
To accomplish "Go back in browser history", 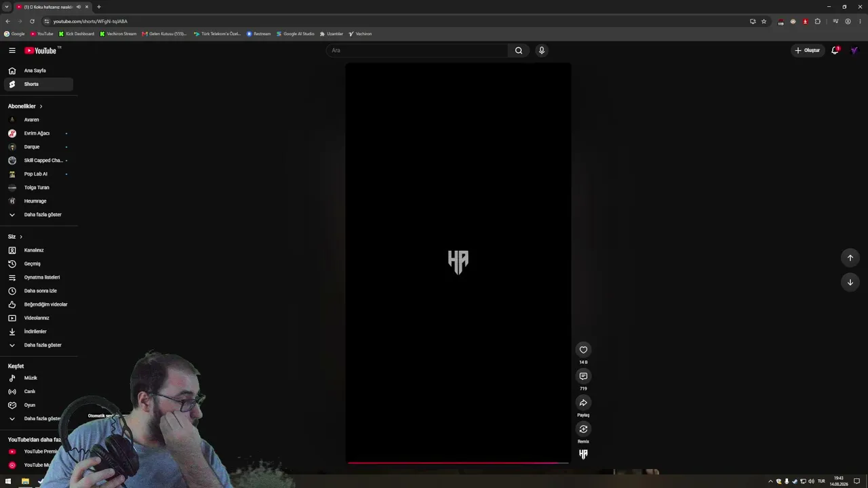I will [x=7, y=21].
